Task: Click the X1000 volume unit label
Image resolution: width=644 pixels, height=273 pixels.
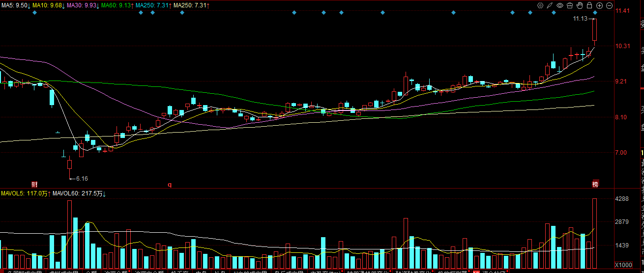Action: tap(623, 265)
